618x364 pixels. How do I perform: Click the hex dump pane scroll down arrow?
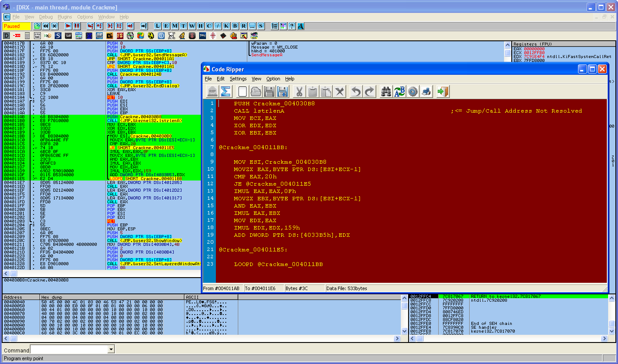(404, 331)
